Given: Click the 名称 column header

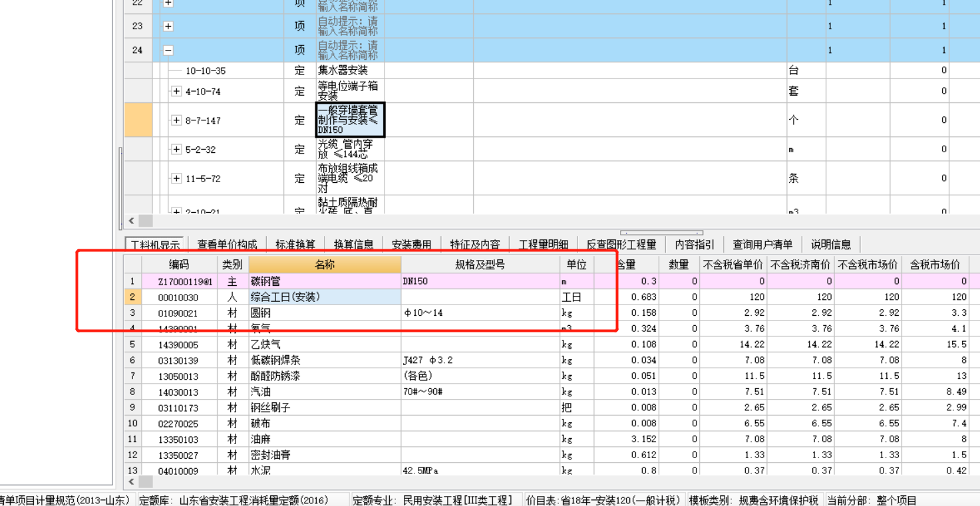Looking at the screenshot, I should (325, 265).
